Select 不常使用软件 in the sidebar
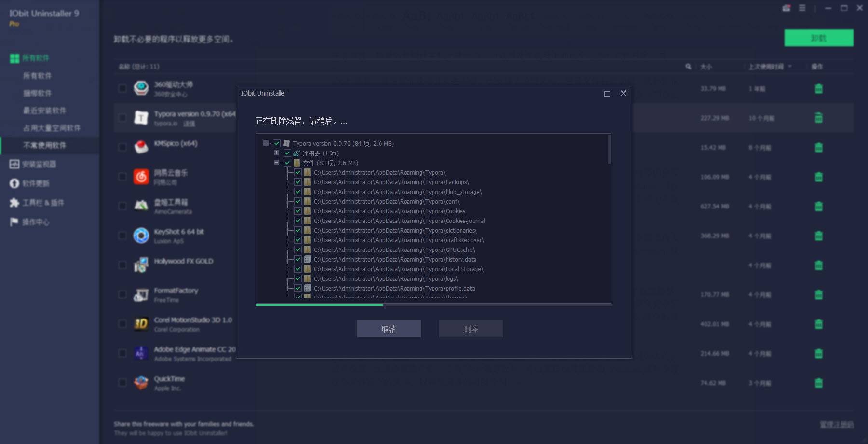This screenshot has height=444, width=868. 45,145
